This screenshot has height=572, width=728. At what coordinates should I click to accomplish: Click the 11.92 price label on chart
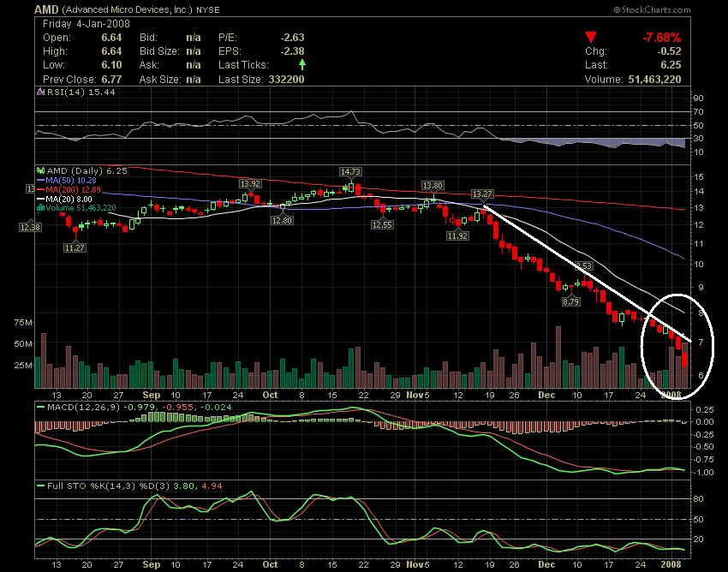[x=458, y=235]
